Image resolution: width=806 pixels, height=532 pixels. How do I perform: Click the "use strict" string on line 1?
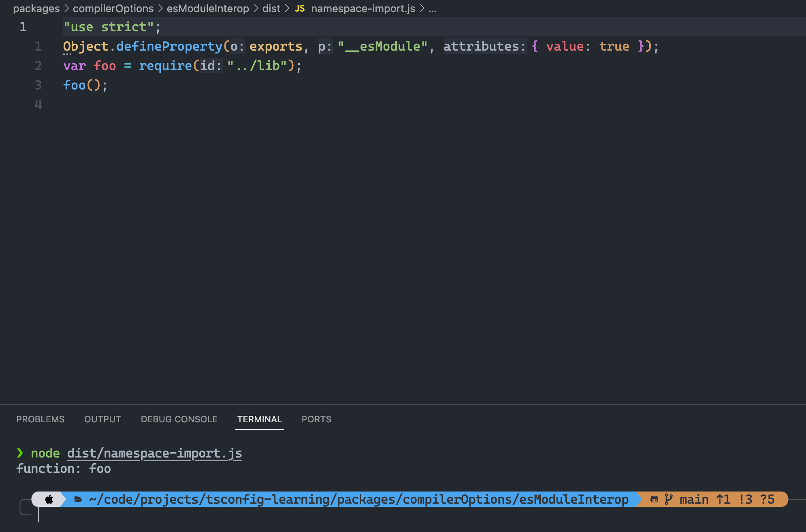point(109,27)
